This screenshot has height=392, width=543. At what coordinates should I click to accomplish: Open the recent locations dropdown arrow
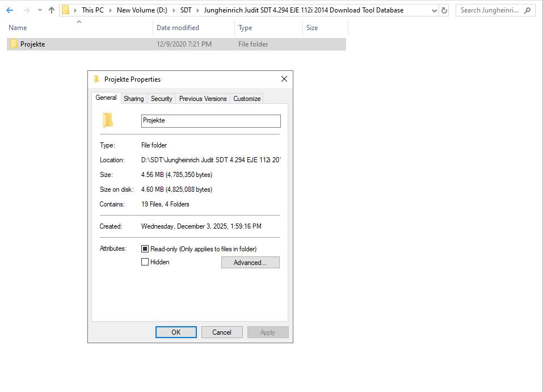(40, 10)
